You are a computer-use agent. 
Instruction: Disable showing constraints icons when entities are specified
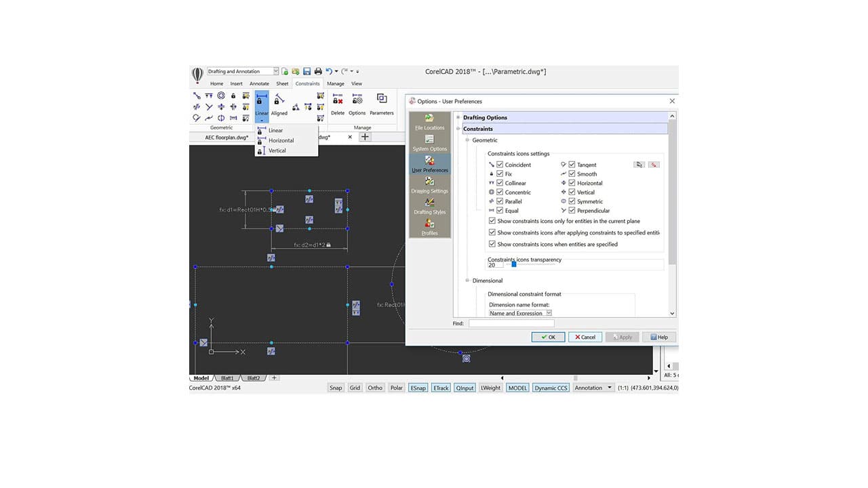coord(492,244)
